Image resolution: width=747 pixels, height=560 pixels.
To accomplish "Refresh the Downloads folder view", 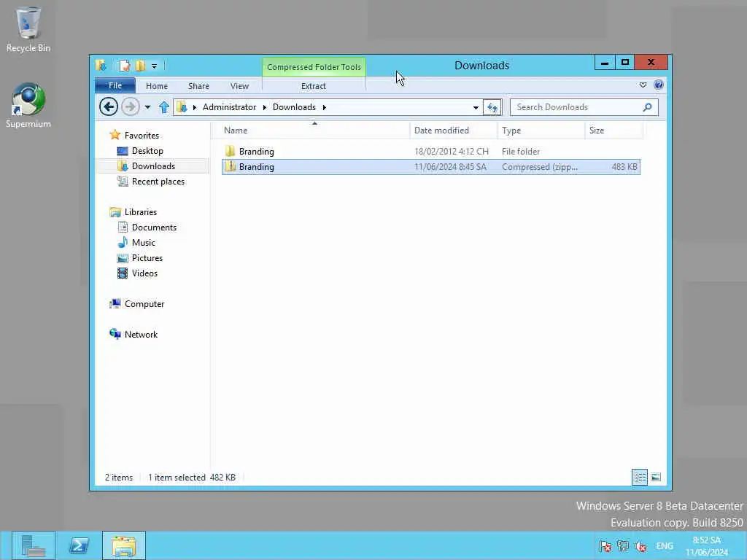I will pyautogui.click(x=492, y=107).
